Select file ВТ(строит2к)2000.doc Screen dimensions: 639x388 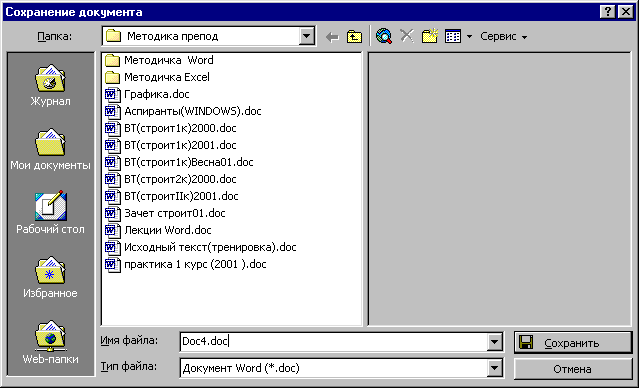click(x=171, y=179)
